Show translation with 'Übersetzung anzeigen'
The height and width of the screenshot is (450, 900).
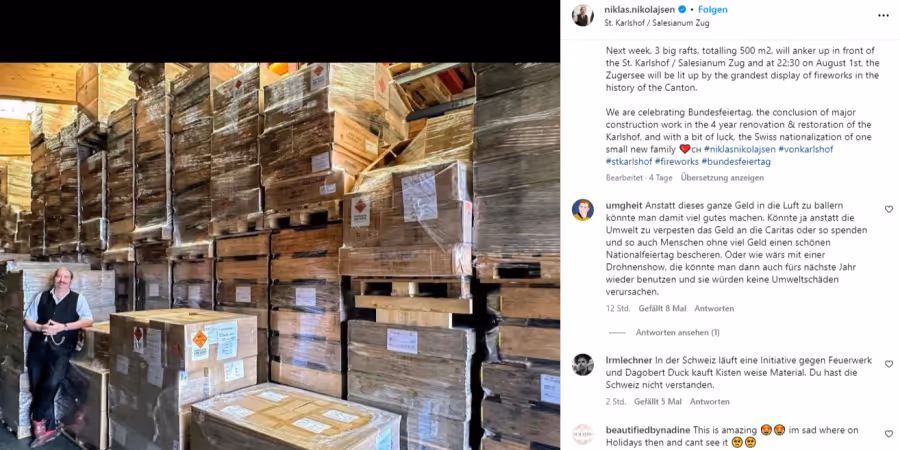722,178
